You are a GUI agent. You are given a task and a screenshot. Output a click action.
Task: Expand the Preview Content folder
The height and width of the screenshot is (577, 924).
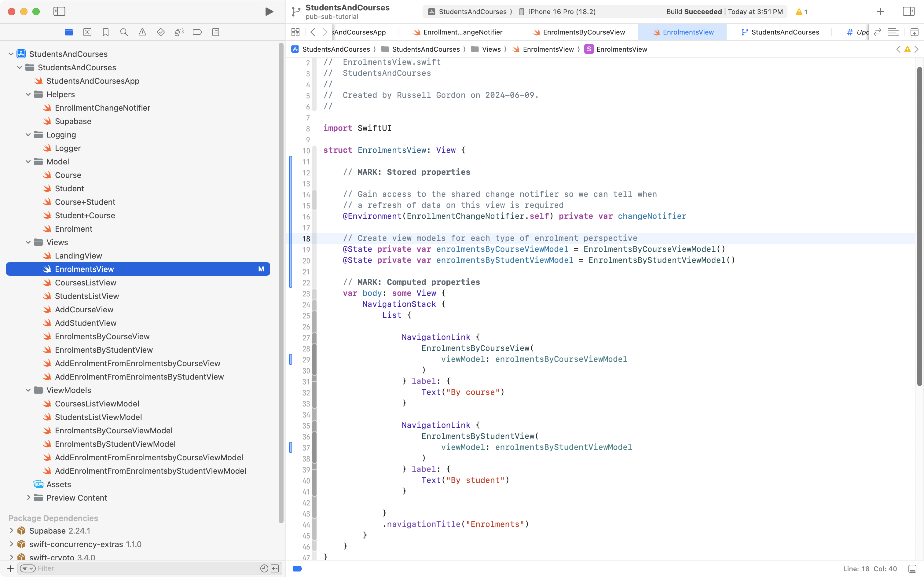coord(28,498)
